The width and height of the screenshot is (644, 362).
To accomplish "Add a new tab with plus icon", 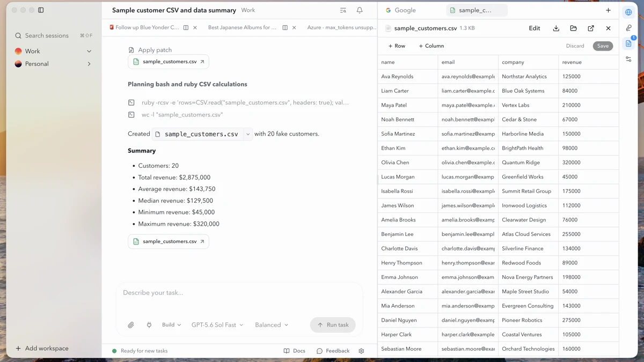I will pyautogui.click(x=608, y=10).
